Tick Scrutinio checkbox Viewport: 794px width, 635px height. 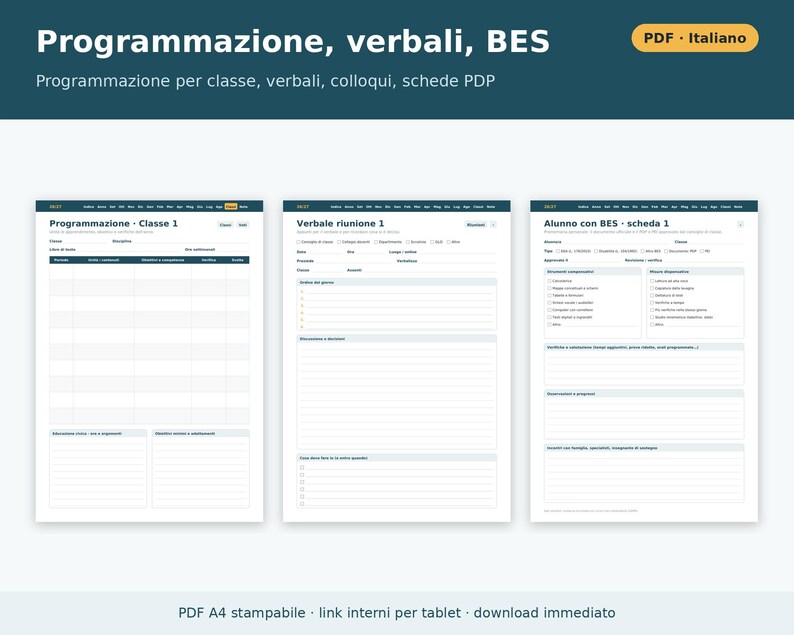[408, 242]
